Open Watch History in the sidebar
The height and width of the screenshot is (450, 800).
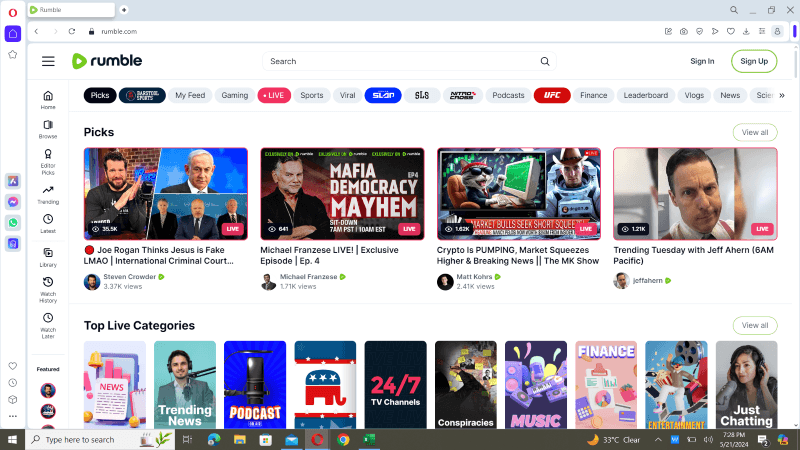[x=48, y=289]
